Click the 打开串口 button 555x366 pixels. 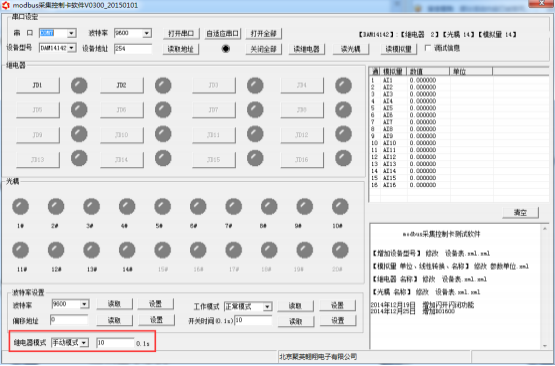[181, 34]
